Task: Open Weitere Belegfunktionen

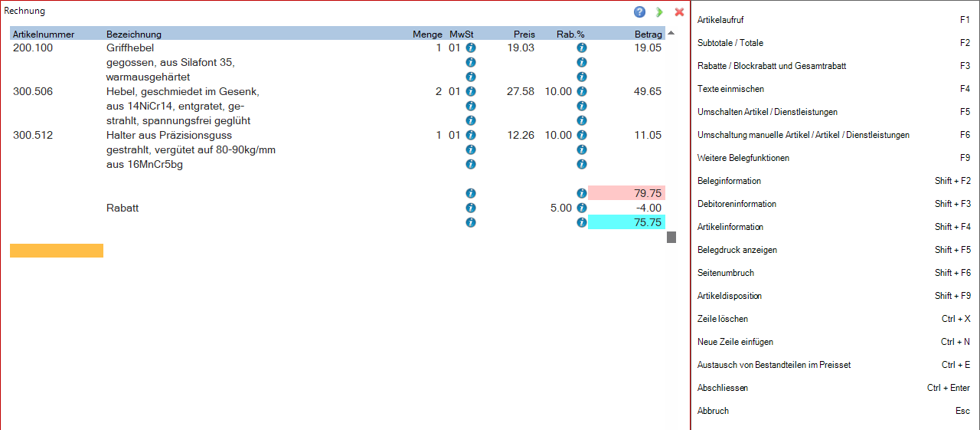Action: click(834, 158)
